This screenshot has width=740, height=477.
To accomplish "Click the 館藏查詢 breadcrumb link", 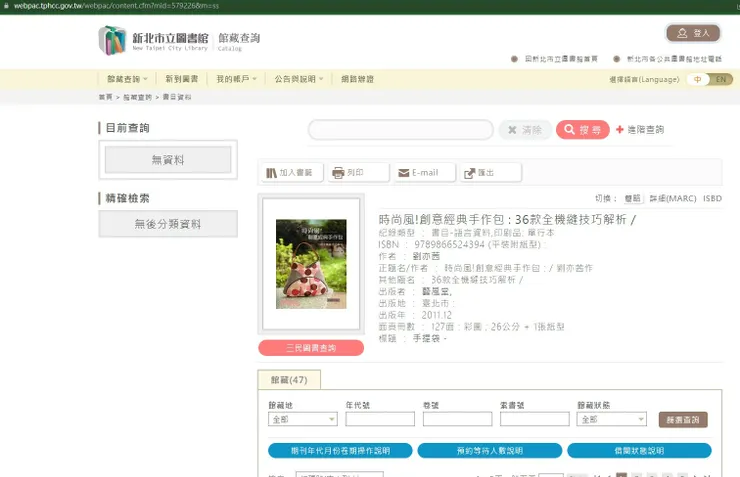I will (x=137, y=97).
